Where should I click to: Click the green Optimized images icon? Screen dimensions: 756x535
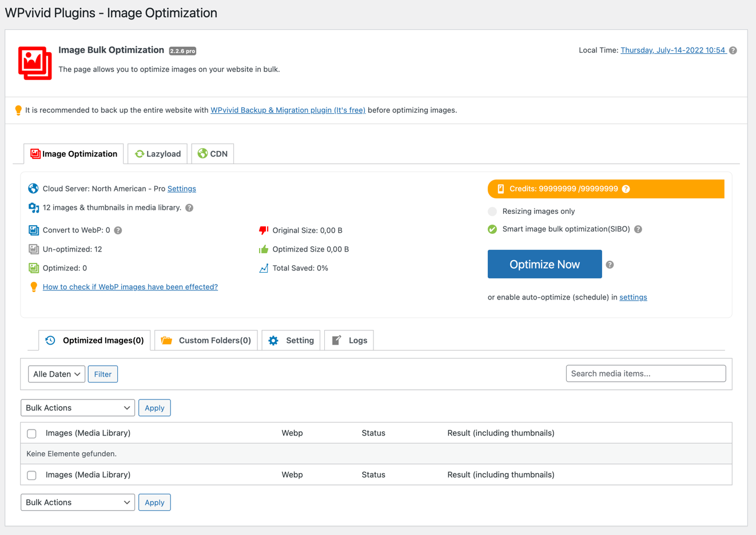(x=34, y=268)
